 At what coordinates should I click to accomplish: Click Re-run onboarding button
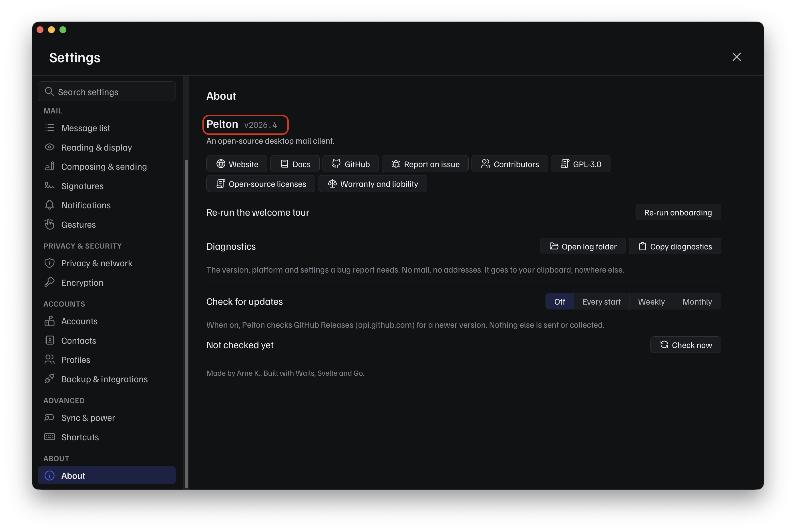click(x=678, y=212)
